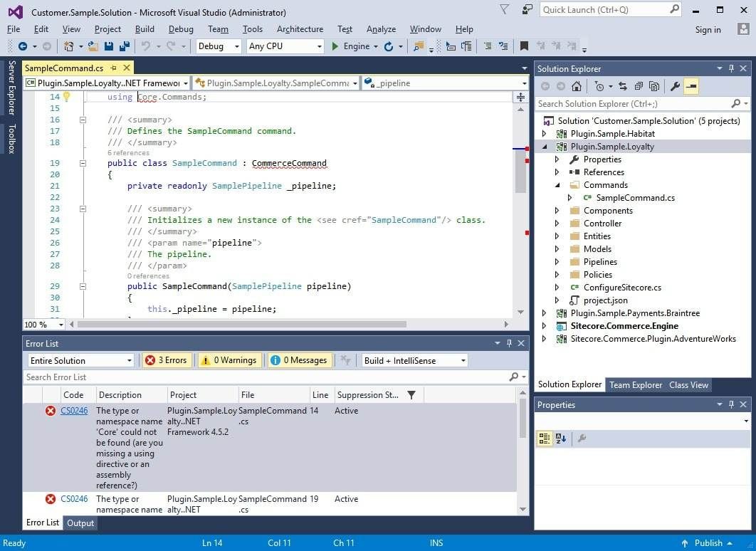Click the Find in Files toolbar icon

pyautogui.click(x=419, y=46)
